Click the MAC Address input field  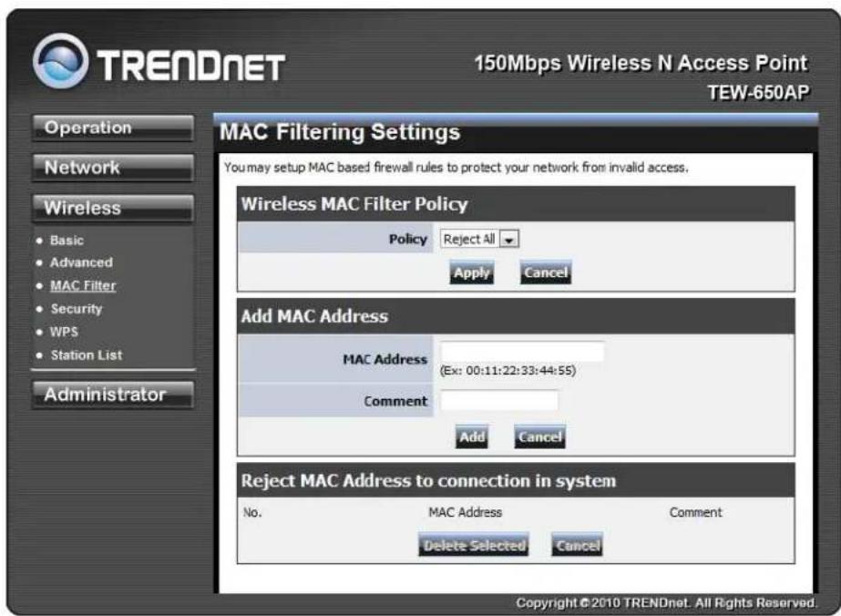[522, 352]
